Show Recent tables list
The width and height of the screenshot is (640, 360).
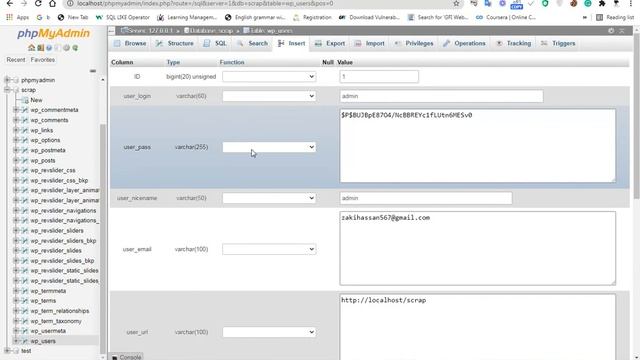[x=16, y=60]
